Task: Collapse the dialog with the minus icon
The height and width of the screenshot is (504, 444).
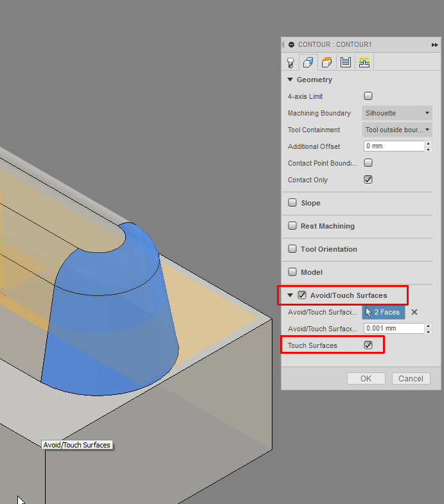Action: pyautogui.click(x=291, y=45)
